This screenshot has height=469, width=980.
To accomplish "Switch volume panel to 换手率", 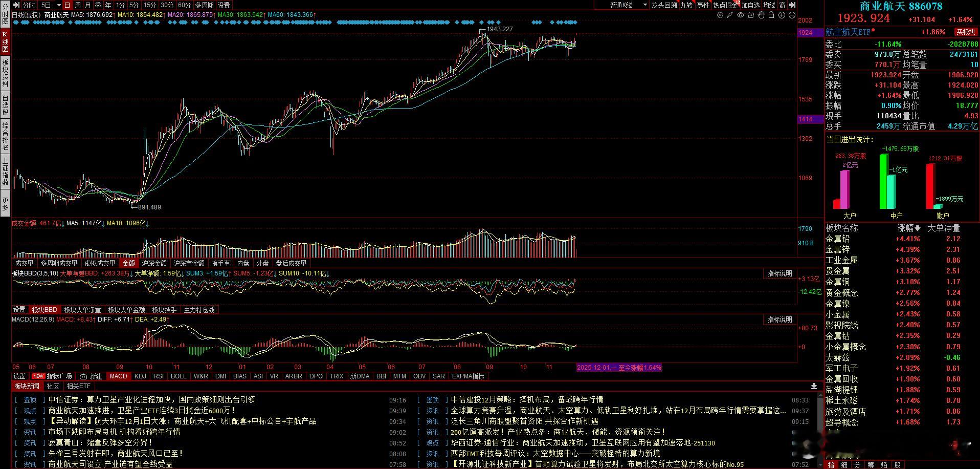I will (x=220, y=263).
